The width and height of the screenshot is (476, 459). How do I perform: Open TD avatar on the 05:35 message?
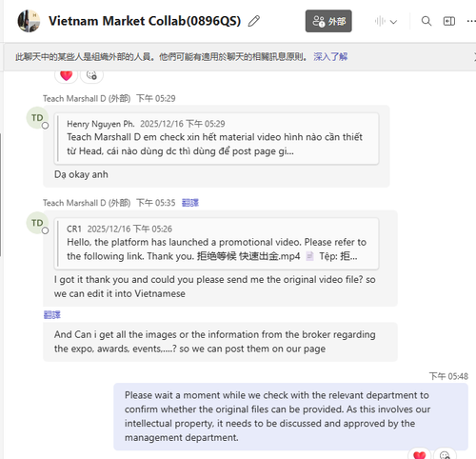pos(37,223)
